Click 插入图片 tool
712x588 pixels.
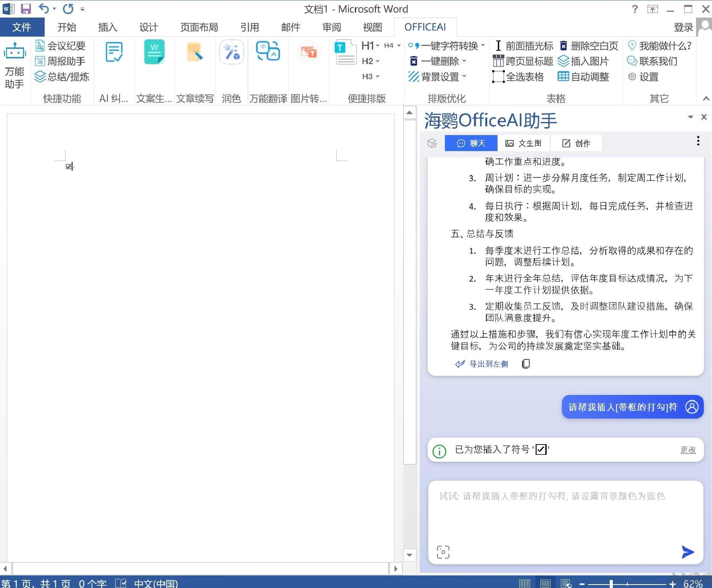pos(583,61)
